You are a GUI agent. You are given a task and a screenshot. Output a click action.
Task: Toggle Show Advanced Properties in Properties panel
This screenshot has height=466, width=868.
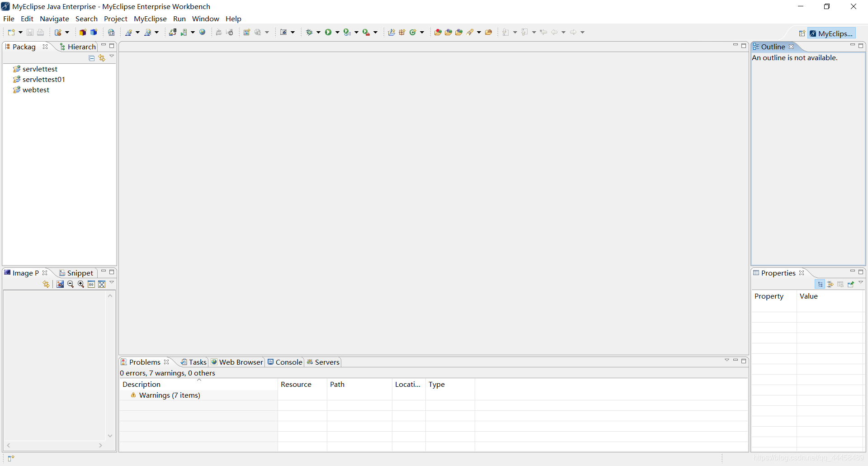tap(830, 284)
